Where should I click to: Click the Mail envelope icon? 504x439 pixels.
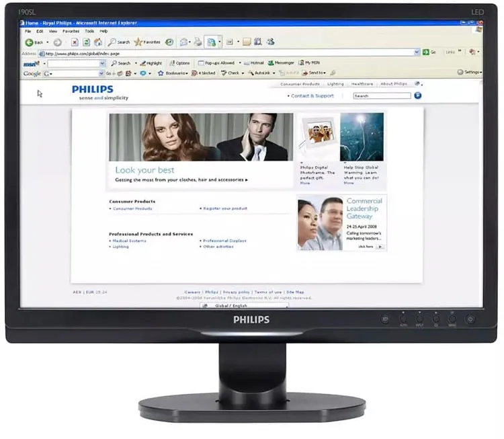click(183, 42)
